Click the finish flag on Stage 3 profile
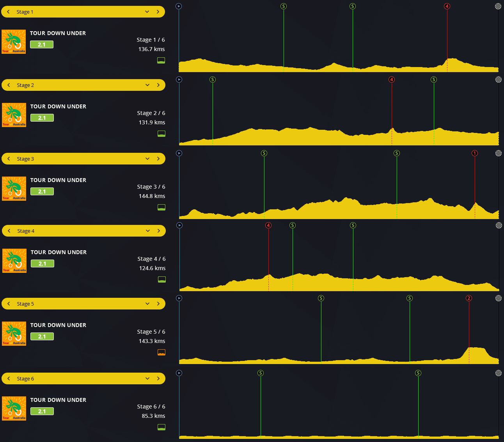The width and height of the screenshot is (504, 442). (x=499, y=153)
